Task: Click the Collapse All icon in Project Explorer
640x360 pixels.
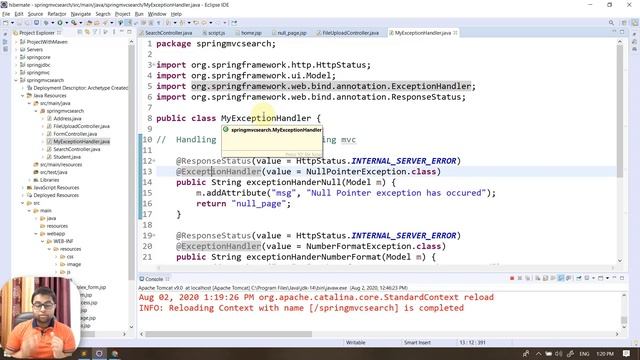Action: coord(80,32)
